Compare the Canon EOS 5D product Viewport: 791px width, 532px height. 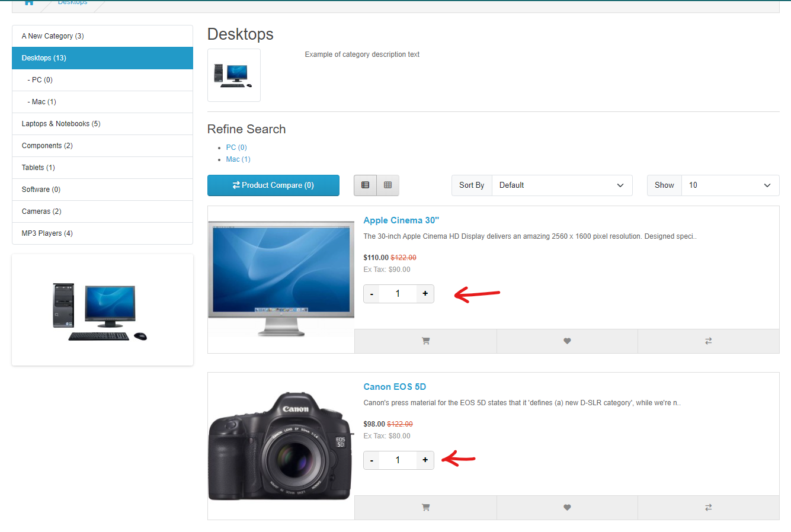pos(709,508)
